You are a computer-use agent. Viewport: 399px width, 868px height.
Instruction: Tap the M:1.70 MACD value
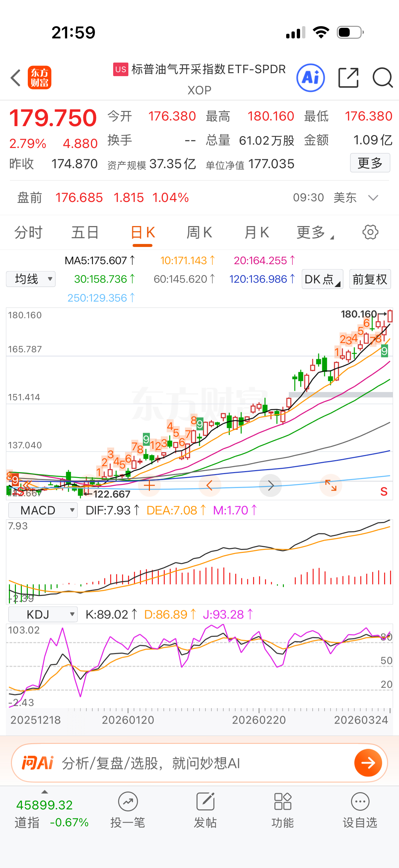click(235, 510)
